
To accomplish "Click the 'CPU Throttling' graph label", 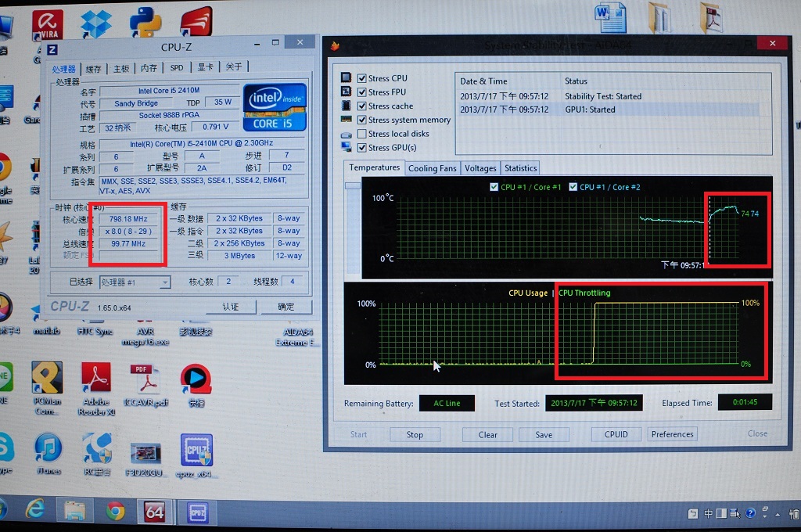I will pos(584,293).
